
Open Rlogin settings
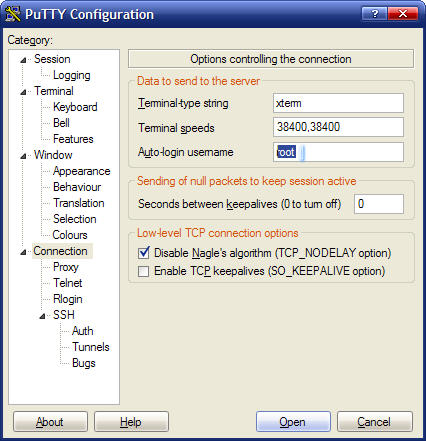(x=68, y=299)
